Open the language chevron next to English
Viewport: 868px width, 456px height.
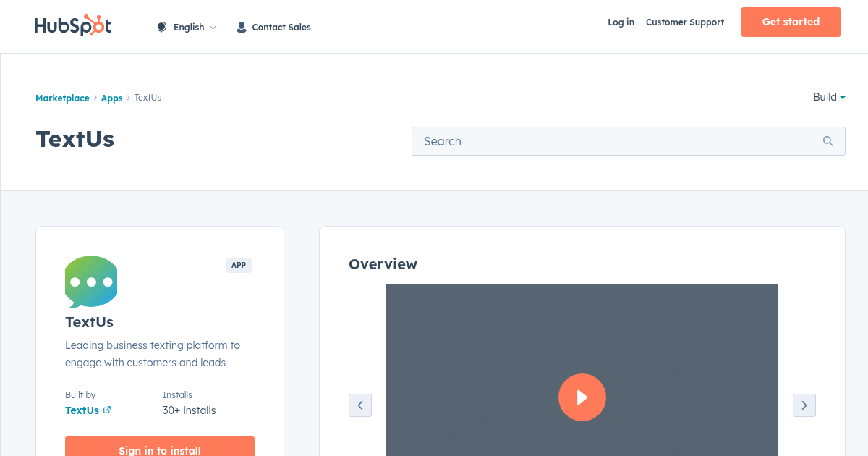[x=213, y=28]
